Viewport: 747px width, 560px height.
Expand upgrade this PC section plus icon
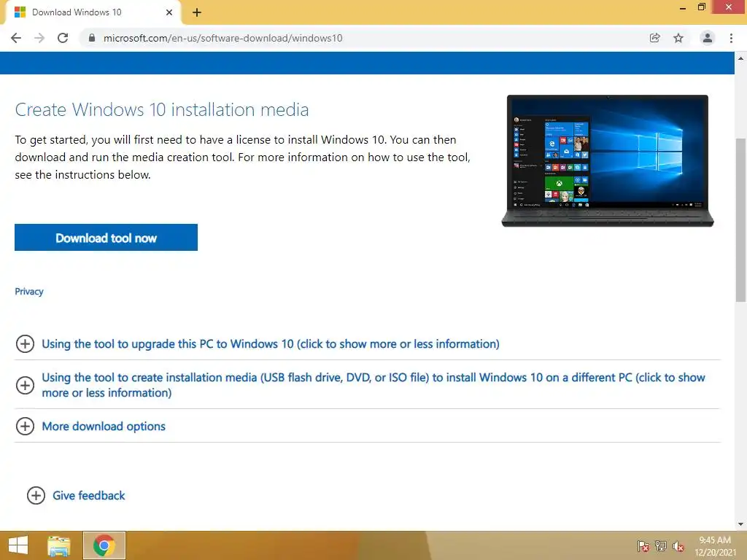[x=25, y=344]
